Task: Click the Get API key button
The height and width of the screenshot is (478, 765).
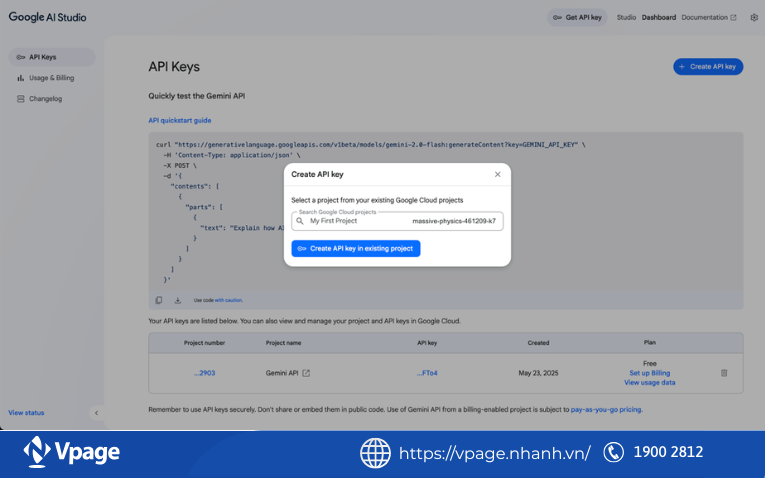Action: point(577,18)
